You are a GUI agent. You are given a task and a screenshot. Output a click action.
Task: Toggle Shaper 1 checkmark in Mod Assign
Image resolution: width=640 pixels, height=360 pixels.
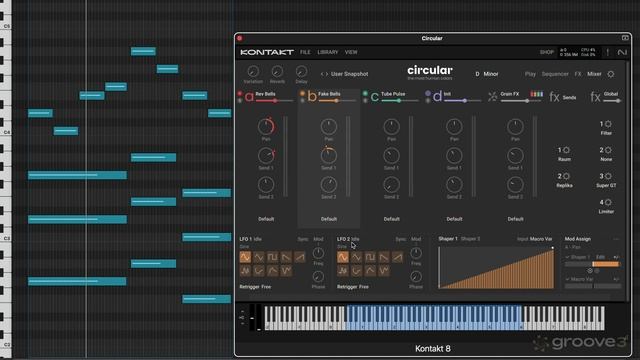tap(567, 257)
